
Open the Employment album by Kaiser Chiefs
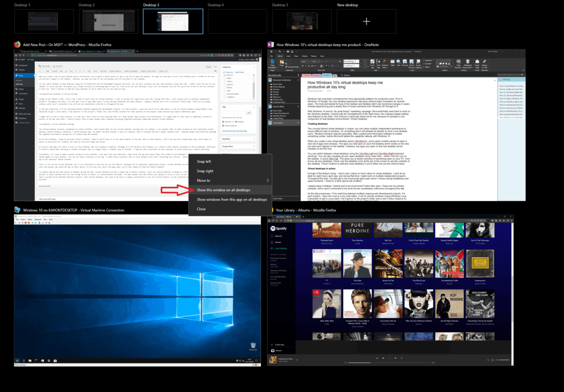click(480, 263)
